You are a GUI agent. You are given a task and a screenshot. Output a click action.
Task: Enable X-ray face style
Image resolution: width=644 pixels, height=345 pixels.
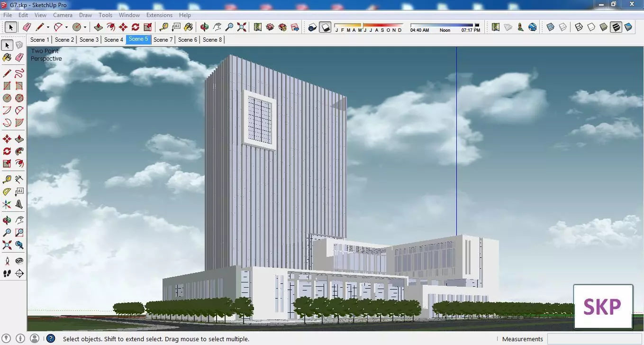[x=551, y=27]
